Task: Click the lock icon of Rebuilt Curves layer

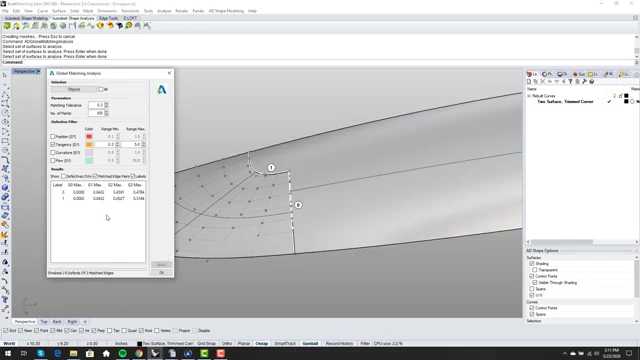Action: click(x=620, y=96)
